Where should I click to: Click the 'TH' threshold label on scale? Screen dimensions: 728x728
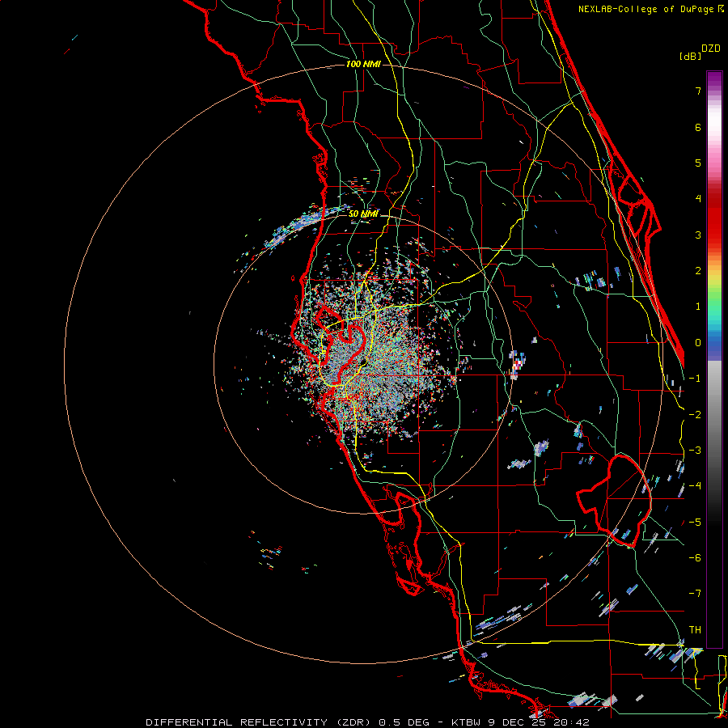(x=695, y=630)
